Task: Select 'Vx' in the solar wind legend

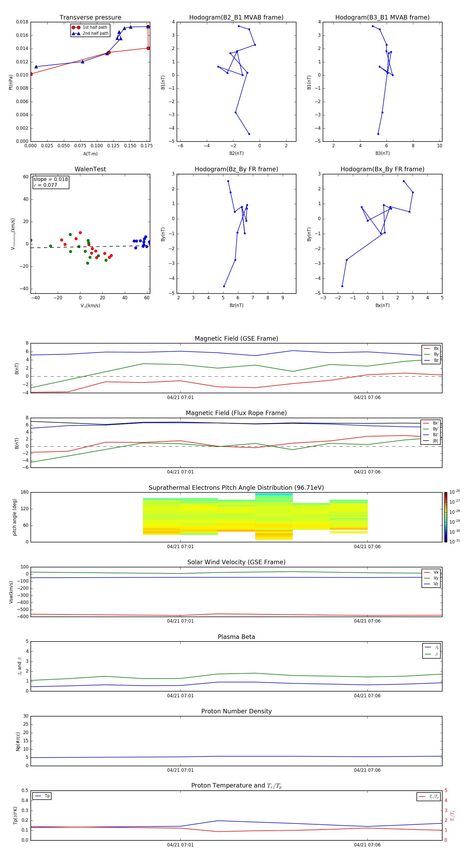Action: click(x=431, y=572)
